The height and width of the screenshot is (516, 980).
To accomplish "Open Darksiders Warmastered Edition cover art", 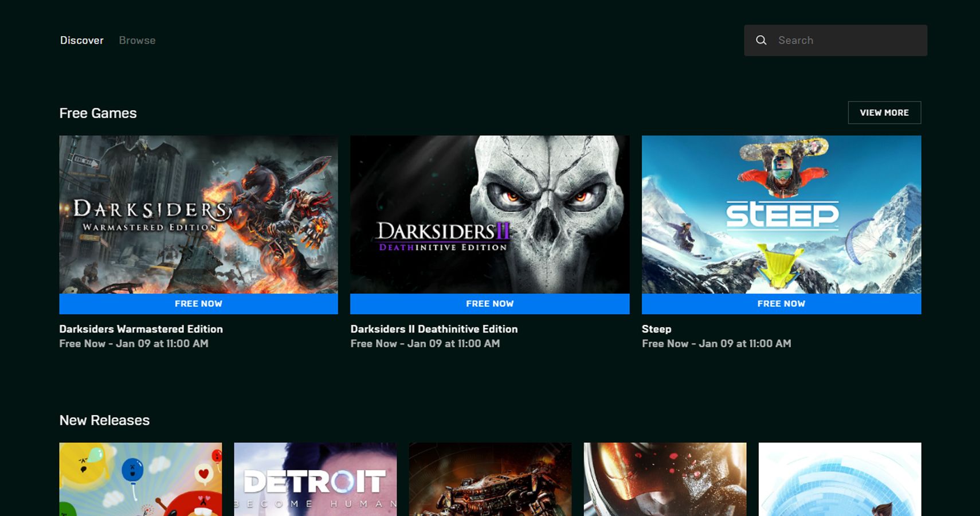I will [198, 214].
